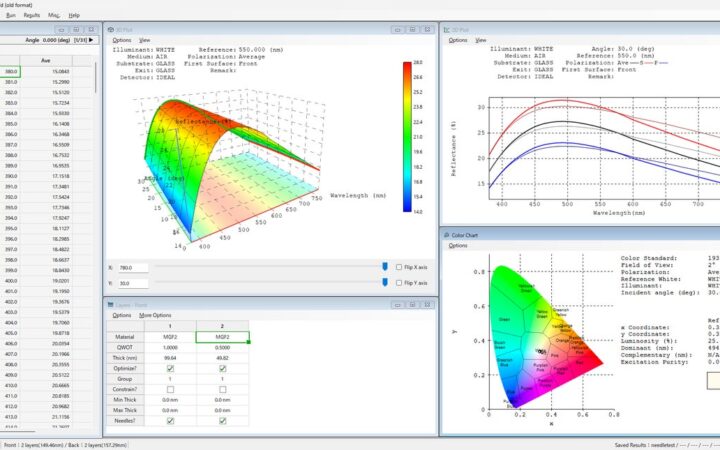Close the Layers window
The height and width of the screenshot is (450, 720).
427,305
